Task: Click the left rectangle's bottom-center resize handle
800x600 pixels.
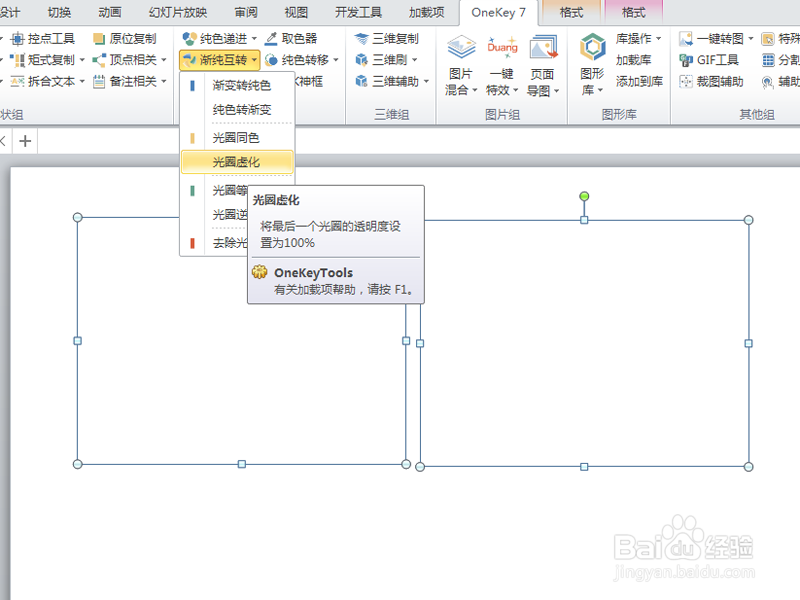Action: coord(242,464)
